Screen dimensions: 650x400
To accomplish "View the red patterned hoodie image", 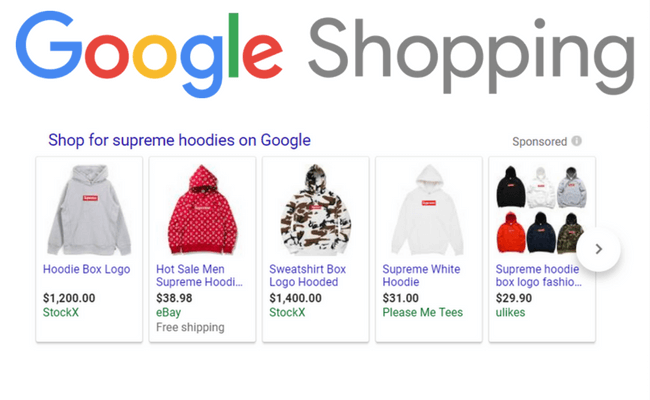I will [202, 210].
